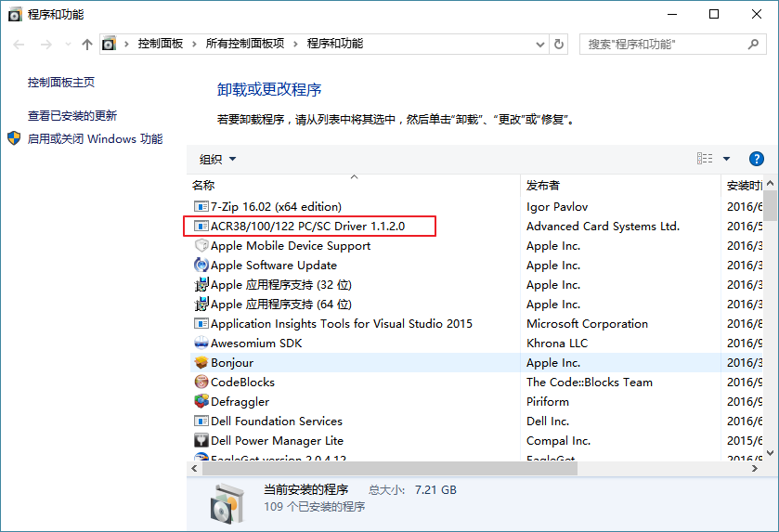Click the Apple Software Update icon
779x532 pixels.
point(201,266)
